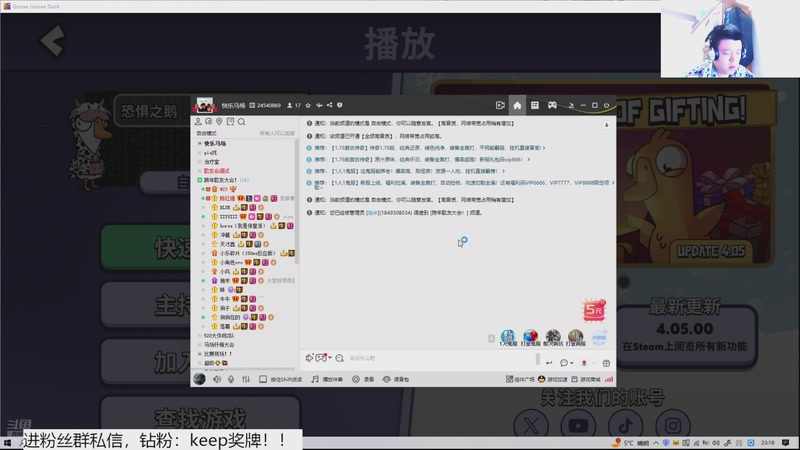Click the user profile icon above channel list

tap(198, 121)
